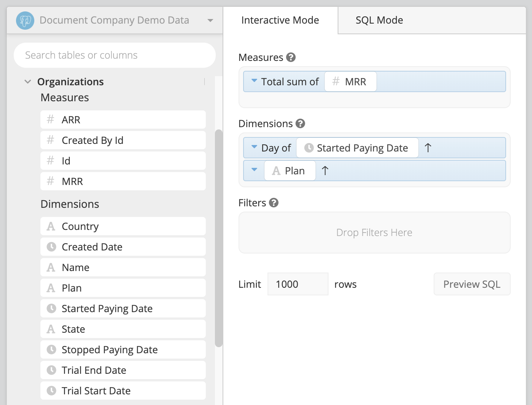
Task: Open the Document Company Demo Data selector
Action: point(210,21)
